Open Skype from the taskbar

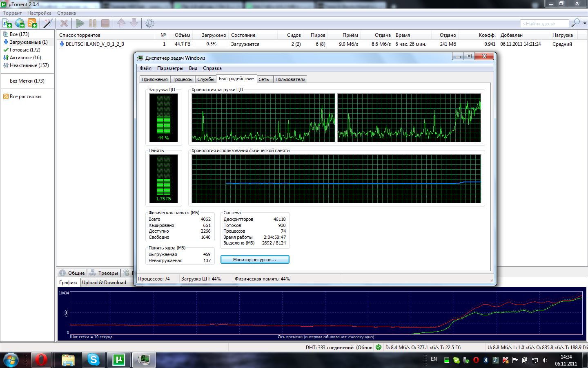click(94, 360)
